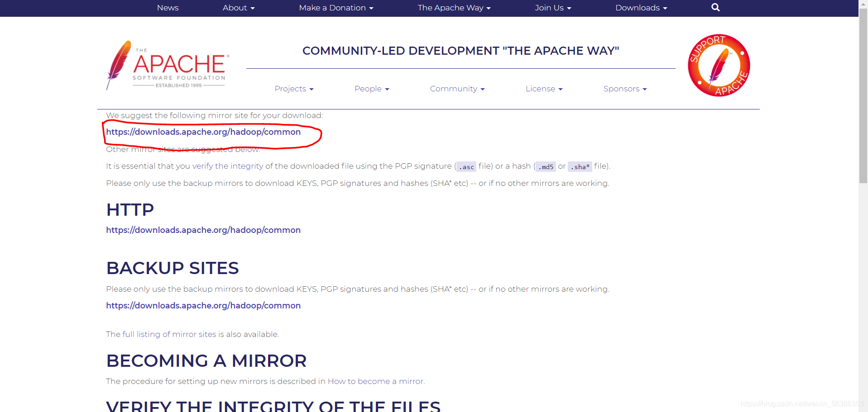The image size is (868, 412).
Task: Click the BACKUP SITES heading
Action: click(173, 268)
